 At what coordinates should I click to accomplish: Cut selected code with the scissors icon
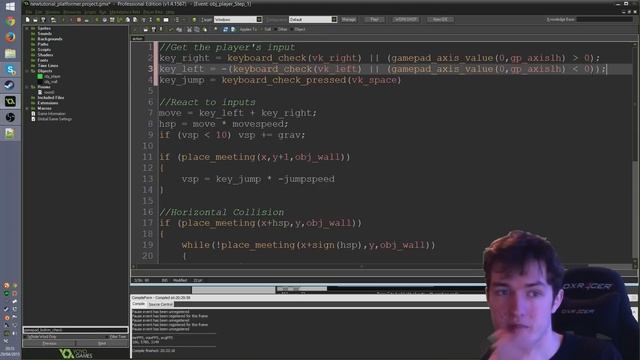[189, 29]
